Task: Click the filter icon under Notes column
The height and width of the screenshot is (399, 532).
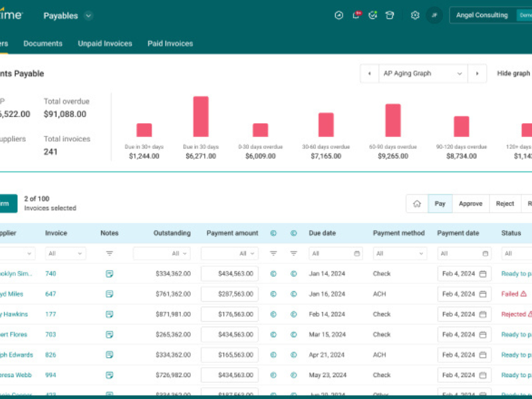Action: pyautogui.click(x=110, y=253)
